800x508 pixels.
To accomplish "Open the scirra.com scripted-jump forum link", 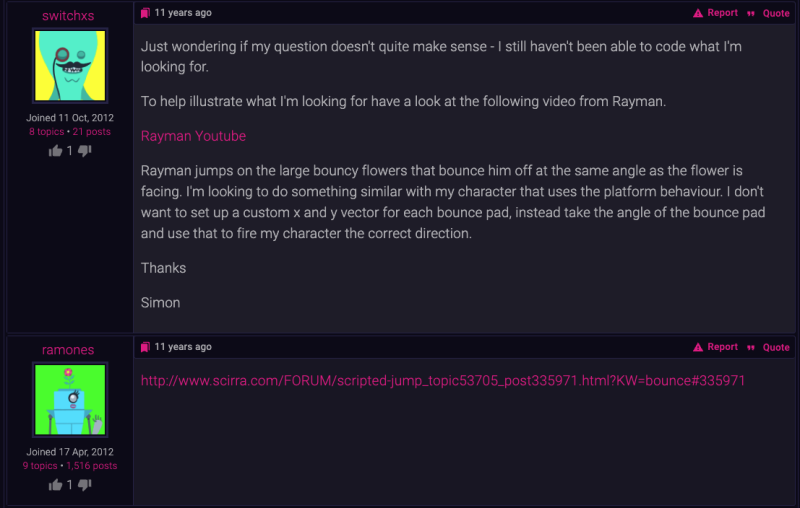I will (x=443, y=380).
